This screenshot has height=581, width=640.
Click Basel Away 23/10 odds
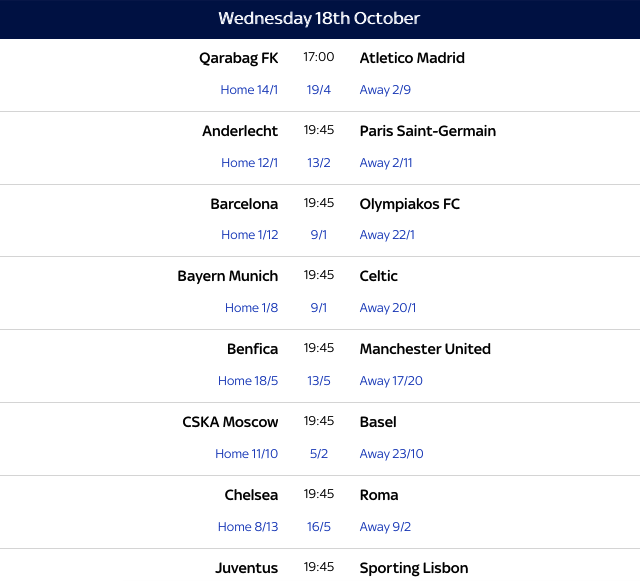(x=391, y=454)
